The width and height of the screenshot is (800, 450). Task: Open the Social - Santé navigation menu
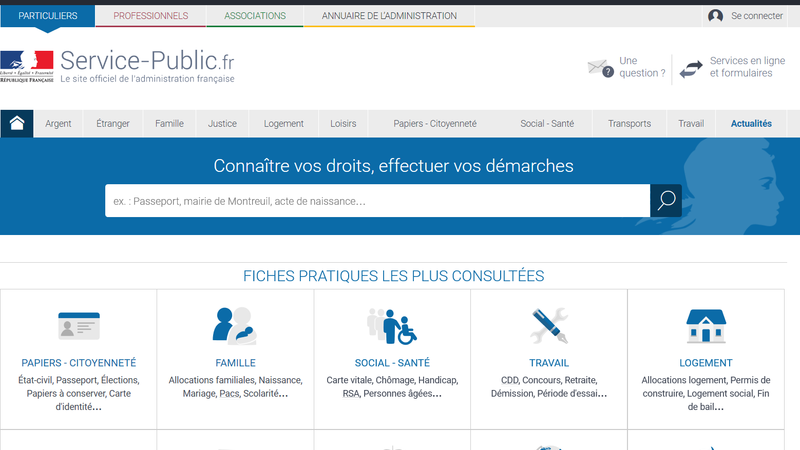[x=547, y=123]
